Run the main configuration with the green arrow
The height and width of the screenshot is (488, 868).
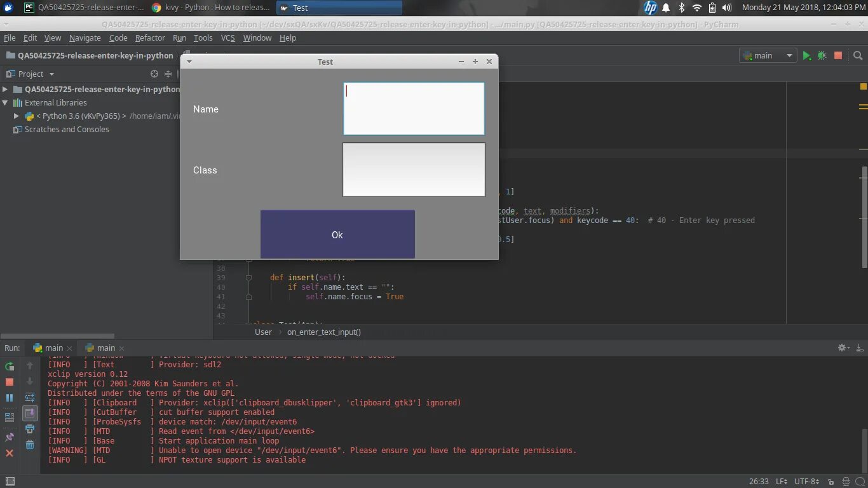(x=806, y=56)
